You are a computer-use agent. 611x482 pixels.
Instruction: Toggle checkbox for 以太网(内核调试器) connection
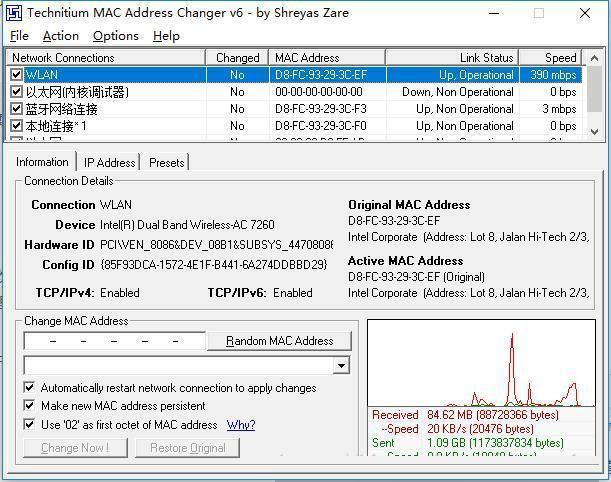point(16,92)
